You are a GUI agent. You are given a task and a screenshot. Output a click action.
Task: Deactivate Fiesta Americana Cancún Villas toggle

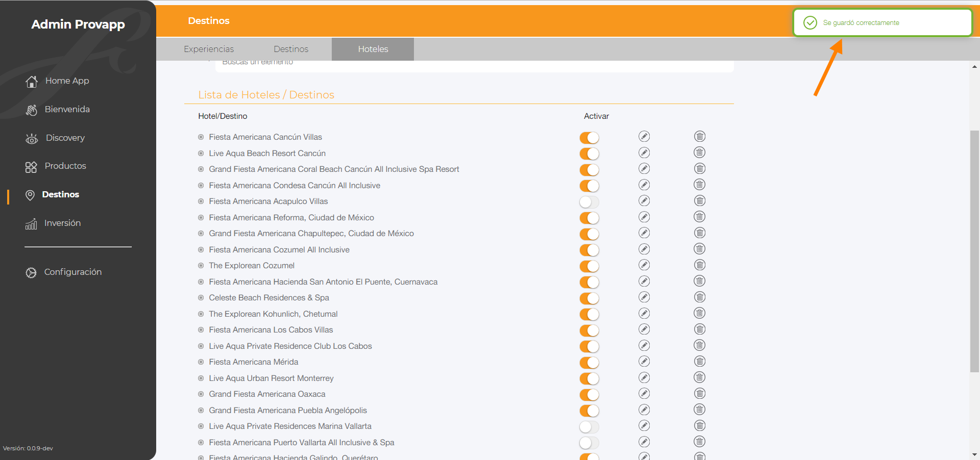coord(589,138)
